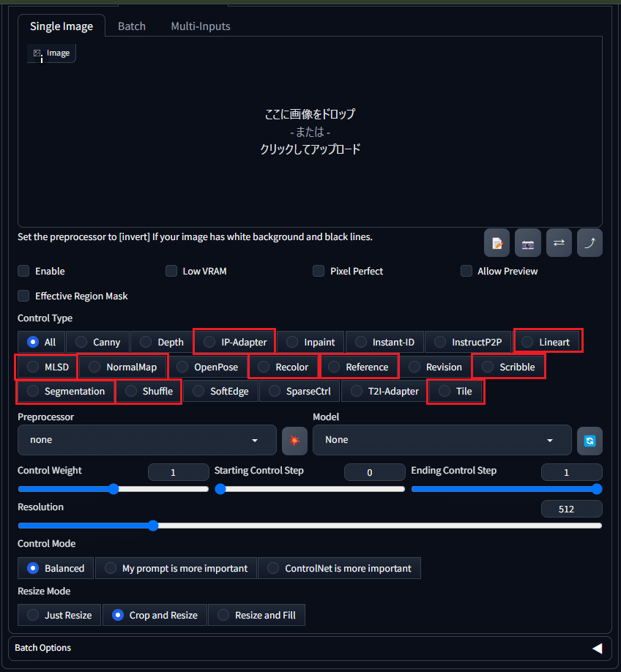Viewport: 621px width, 672px height.
Task: Select the NormalMap control type
Action: pos(123,367)
